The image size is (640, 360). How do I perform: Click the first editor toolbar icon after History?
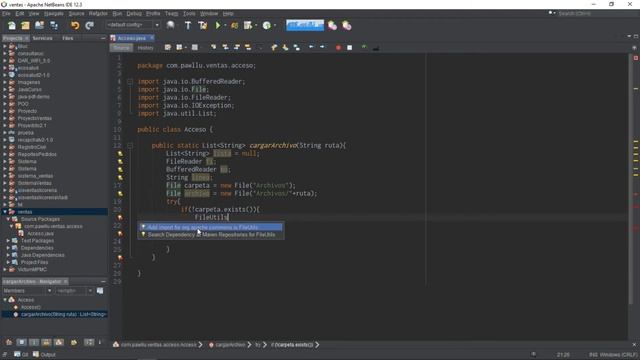click(168, 47)
